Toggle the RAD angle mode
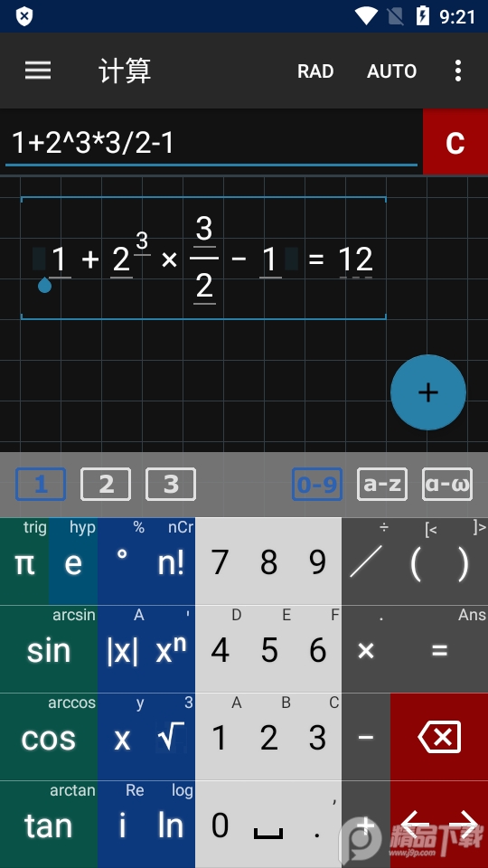This screenshot has height=868, width=488. pyautogui.click(x=315, y=71)
